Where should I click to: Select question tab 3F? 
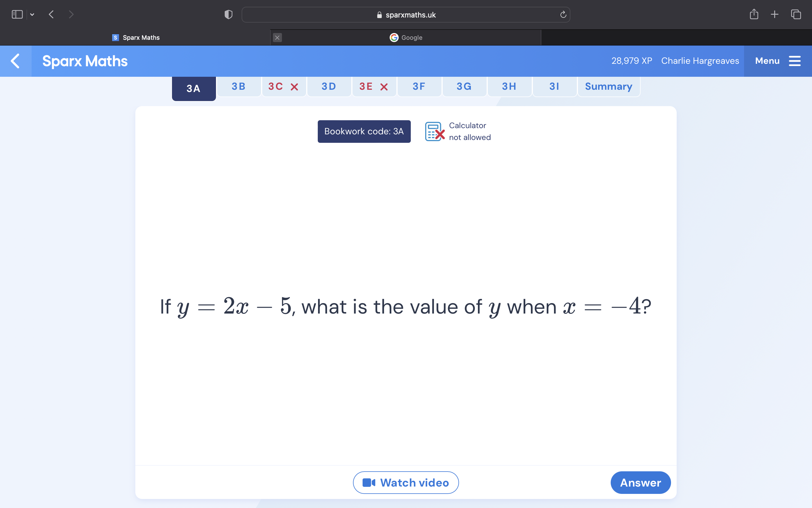(x=419, y=86)
